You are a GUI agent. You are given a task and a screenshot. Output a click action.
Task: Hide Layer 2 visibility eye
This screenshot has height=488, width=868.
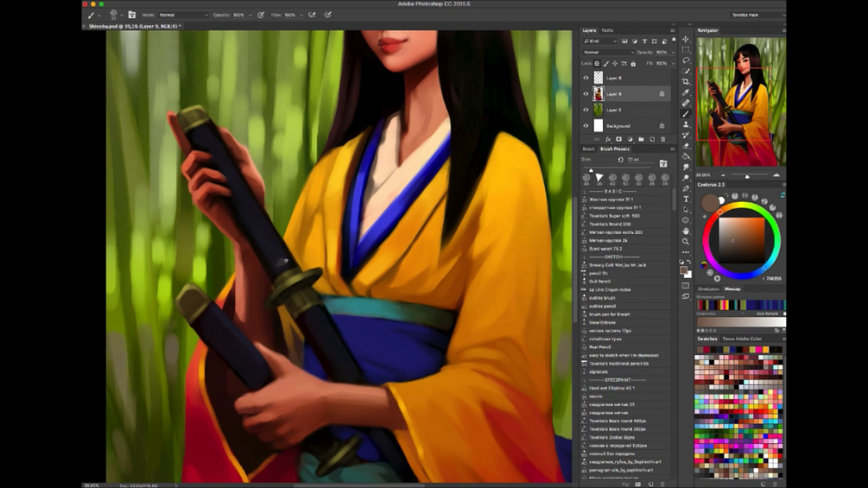coord(586,110)
